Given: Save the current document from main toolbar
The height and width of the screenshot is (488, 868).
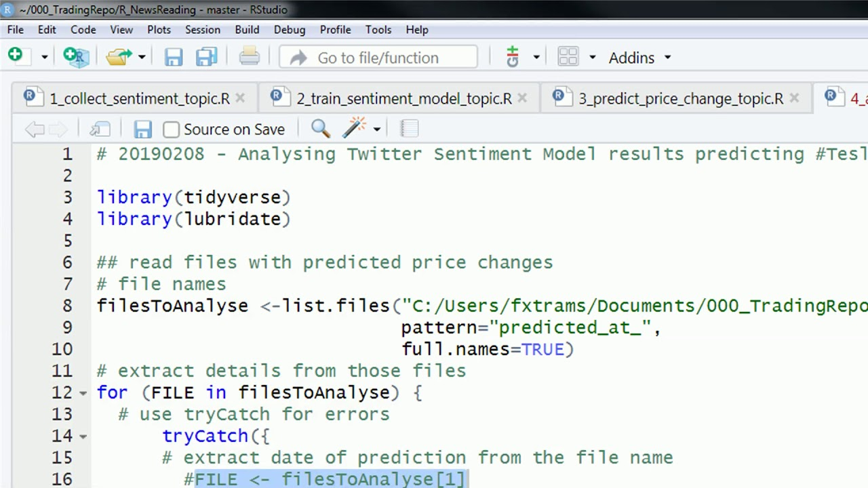Looking at the screenshot, I should click(174, 57).
